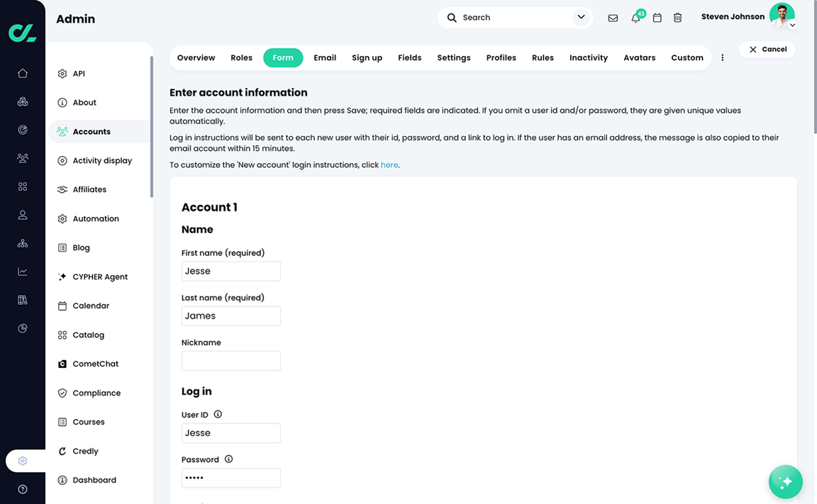This screenshot has height=504, width=817.
Task: Open the help question mark icon
Action: tap(23, 489)
